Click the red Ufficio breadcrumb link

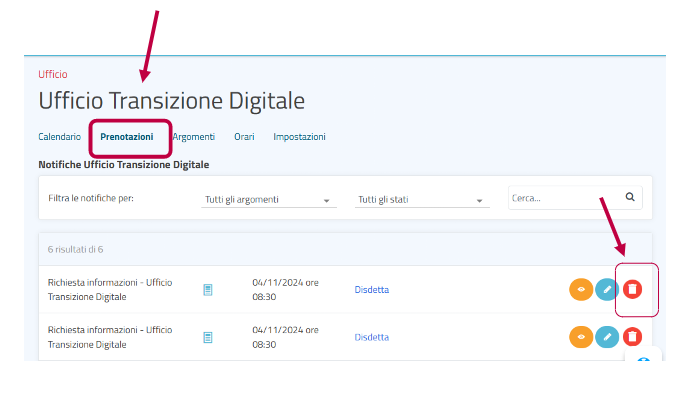coord(53,75)
